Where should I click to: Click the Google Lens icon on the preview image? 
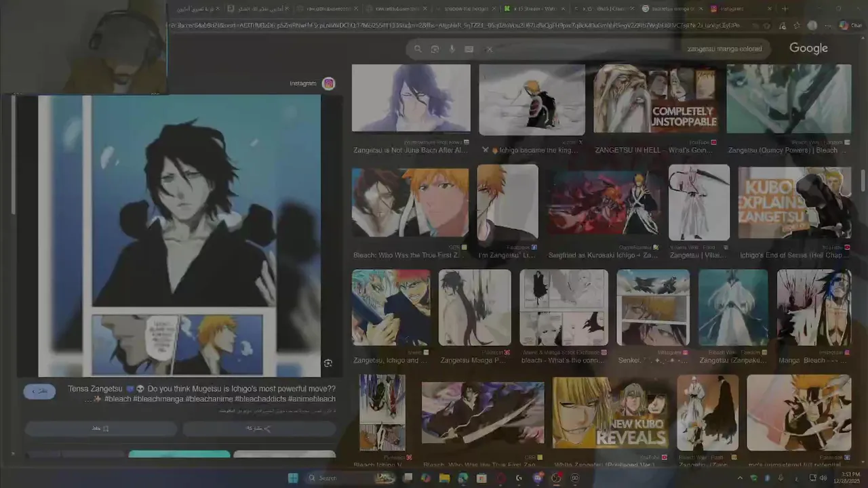pos(328,363)
